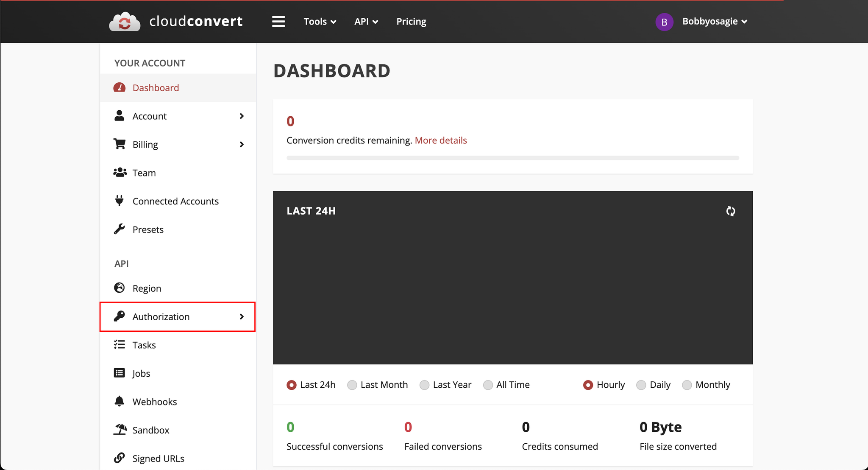Viewport: 868px width, 470px height.
Task: Click the purple B user avatar
Action: [664, 22]
